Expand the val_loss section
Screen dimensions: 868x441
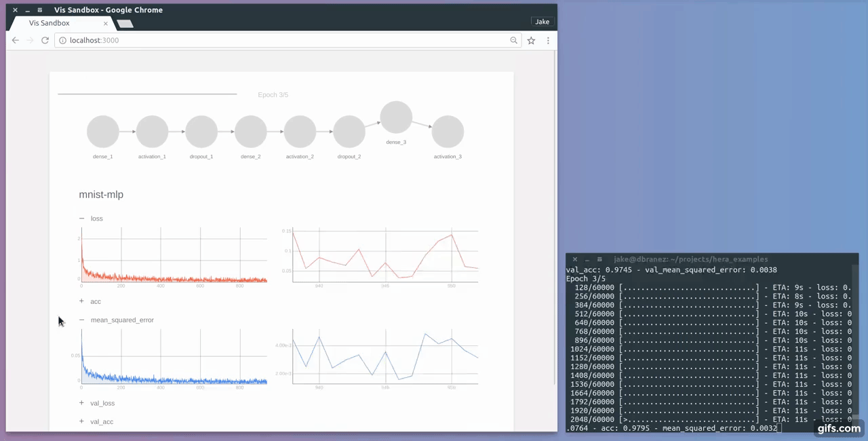point(82,403)
